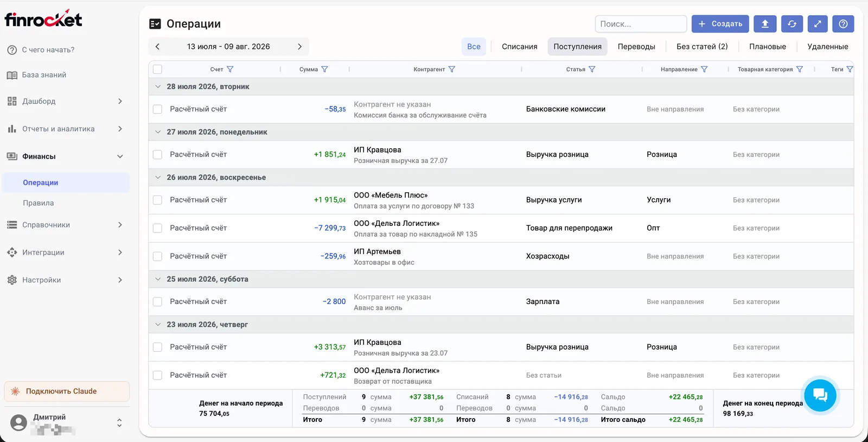
Task: Click the filter icon next to Контрагент
Action: 452,70
